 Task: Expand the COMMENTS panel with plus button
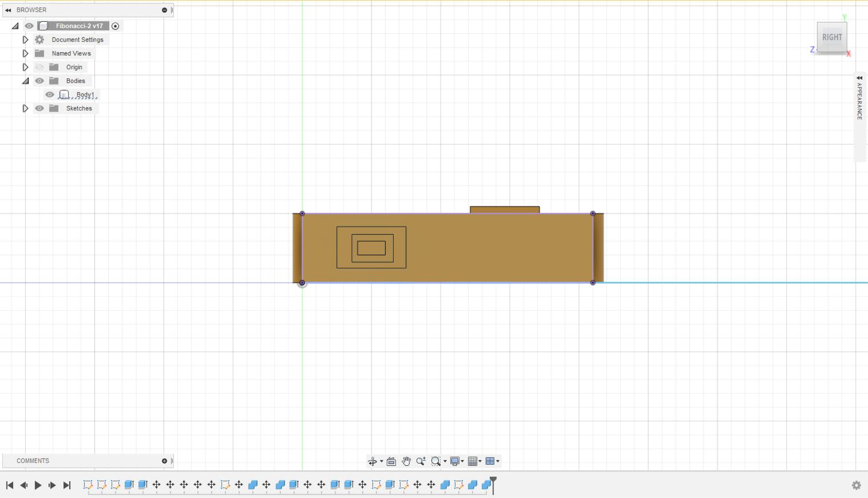pyautogui.click(x=165, y=461)
